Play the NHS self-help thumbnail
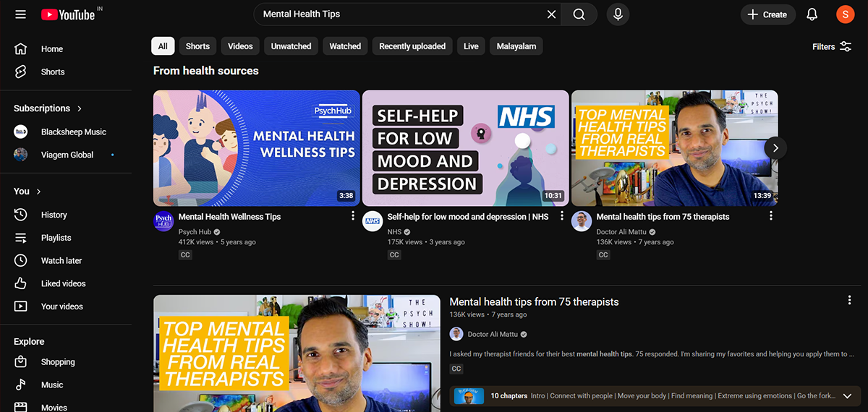 pyautogui.click(x=465, y=148)
